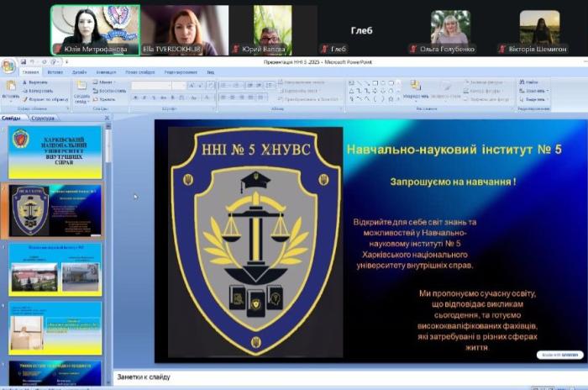Increase font size with grow font icon
The height and width of the screenshot is (390, 588).
tap(192, 86)
